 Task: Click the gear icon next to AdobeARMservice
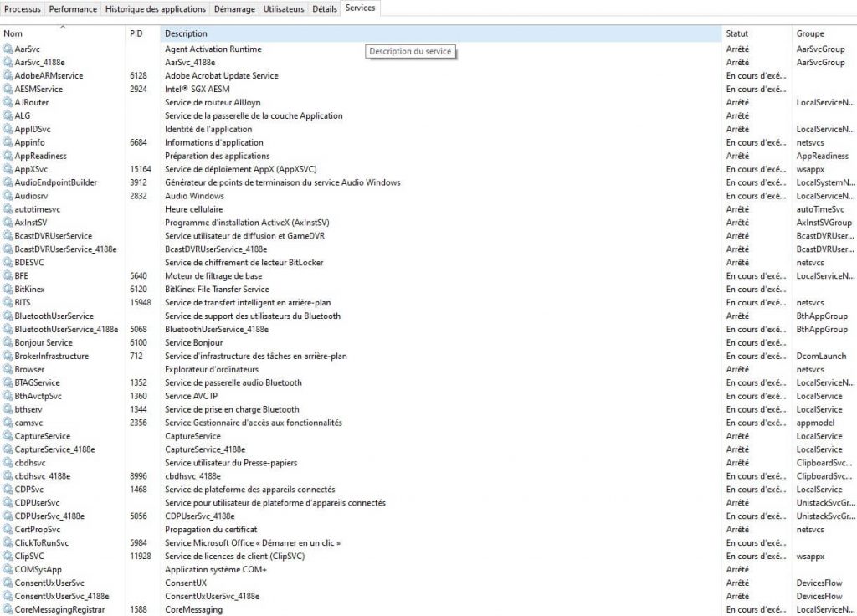click(8, 76)
